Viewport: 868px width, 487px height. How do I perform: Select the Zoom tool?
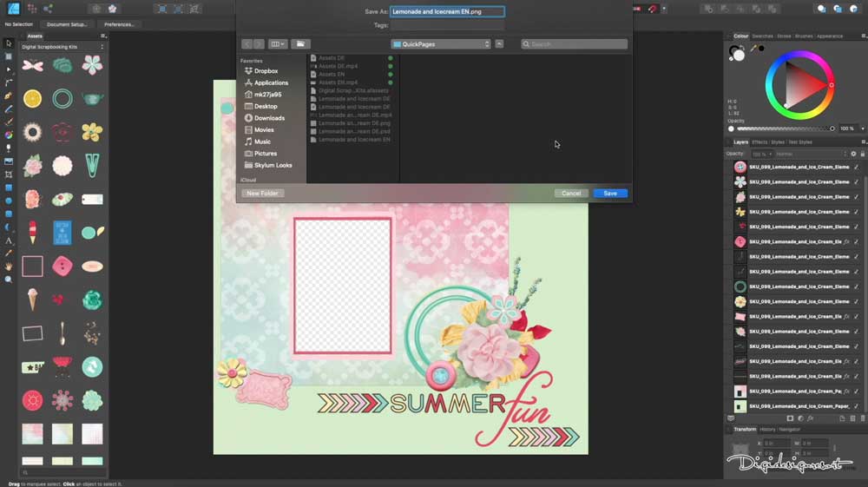[x=9, y=280]
